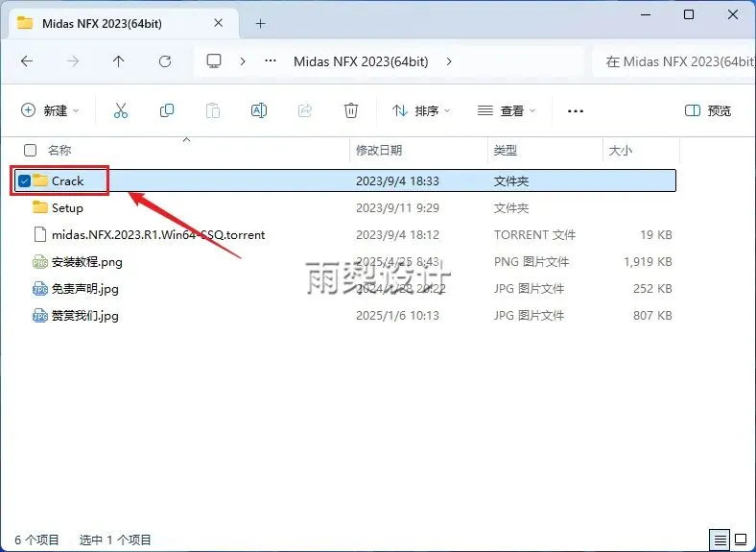The image size is (756, 552).
Task: Select the Crack folder name
Action: (x=67, y=180)
